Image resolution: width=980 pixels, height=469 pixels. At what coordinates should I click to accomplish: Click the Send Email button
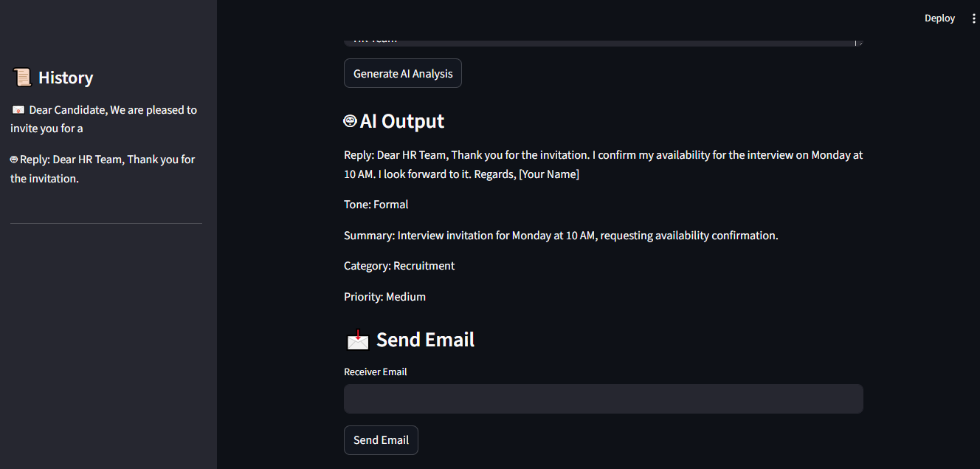(381, 440)
